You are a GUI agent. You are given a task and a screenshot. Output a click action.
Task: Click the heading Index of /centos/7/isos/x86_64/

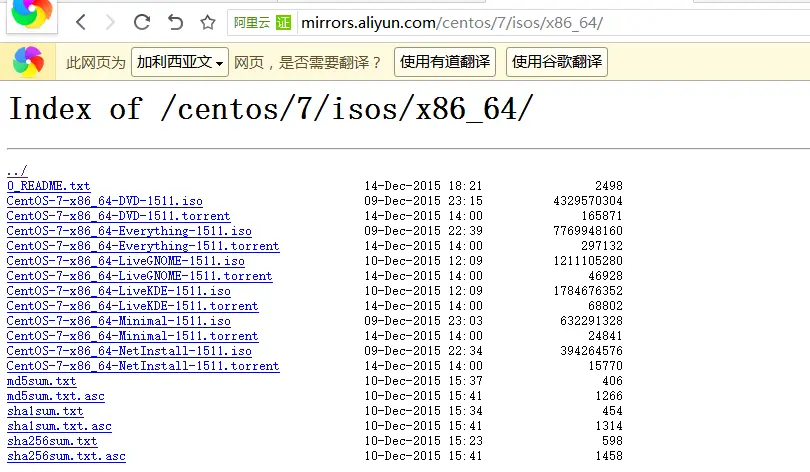click(x=271, y=108)
